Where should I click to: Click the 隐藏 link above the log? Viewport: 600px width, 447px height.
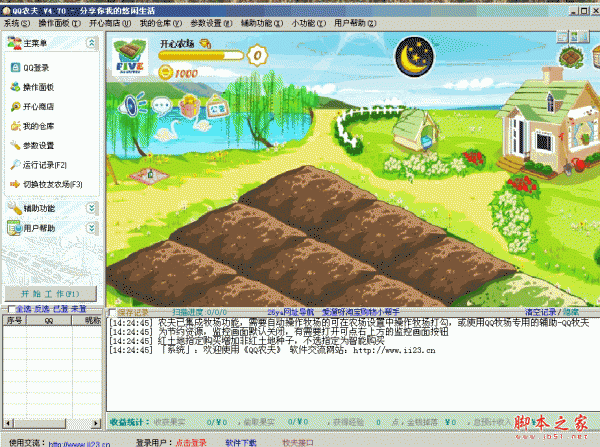(x=571, y=312)
